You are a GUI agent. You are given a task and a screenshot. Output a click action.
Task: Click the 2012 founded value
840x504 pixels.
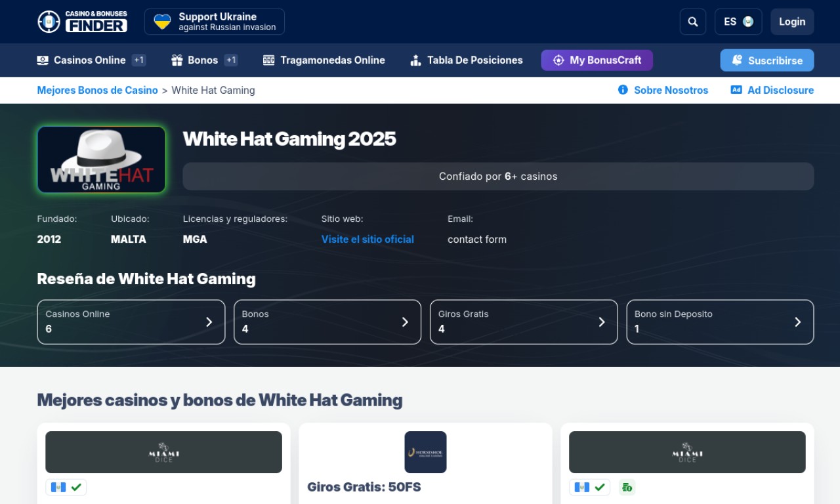click(x=49, y=240)
